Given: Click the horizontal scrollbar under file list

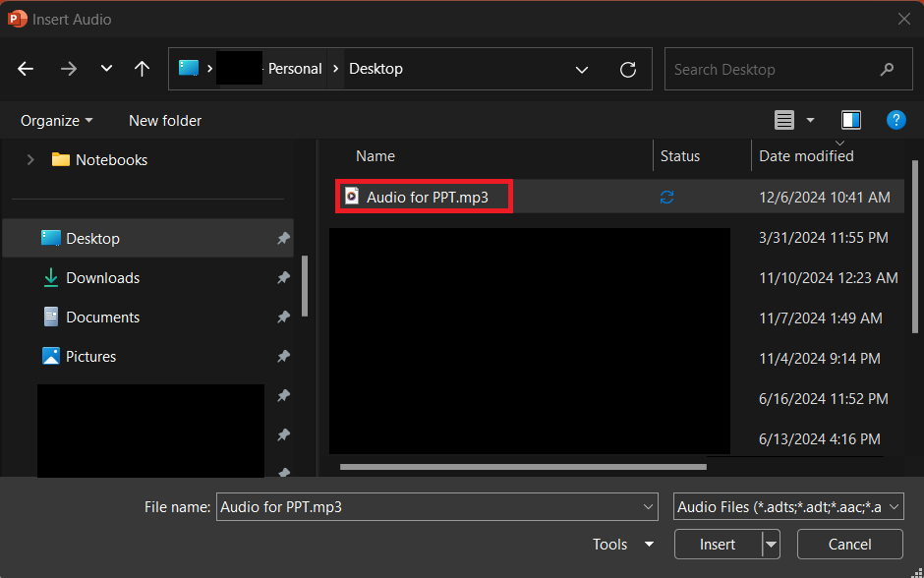Looking at the screenshot, I should (x=523, y=467).
